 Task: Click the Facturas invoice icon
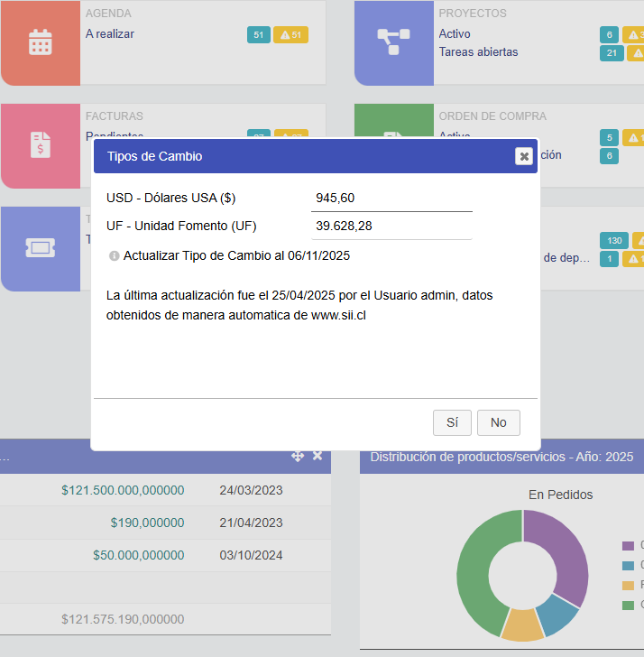click(40, 145)
